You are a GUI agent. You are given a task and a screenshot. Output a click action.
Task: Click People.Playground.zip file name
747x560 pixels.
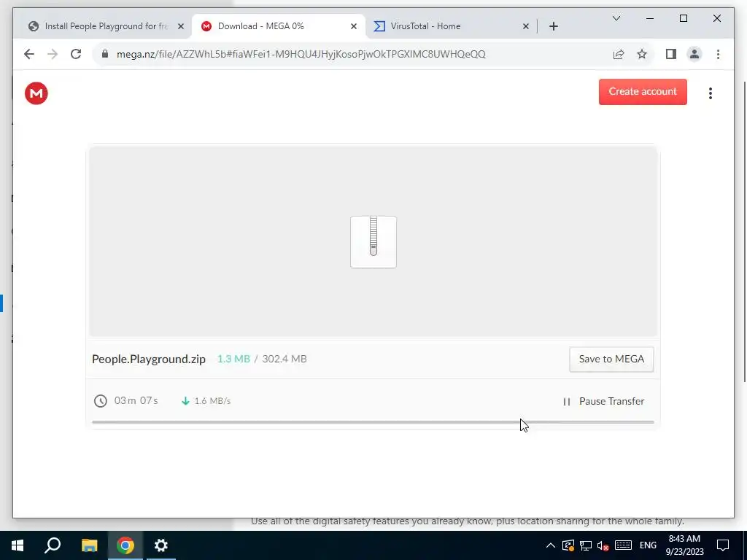[x=149, y=359]
